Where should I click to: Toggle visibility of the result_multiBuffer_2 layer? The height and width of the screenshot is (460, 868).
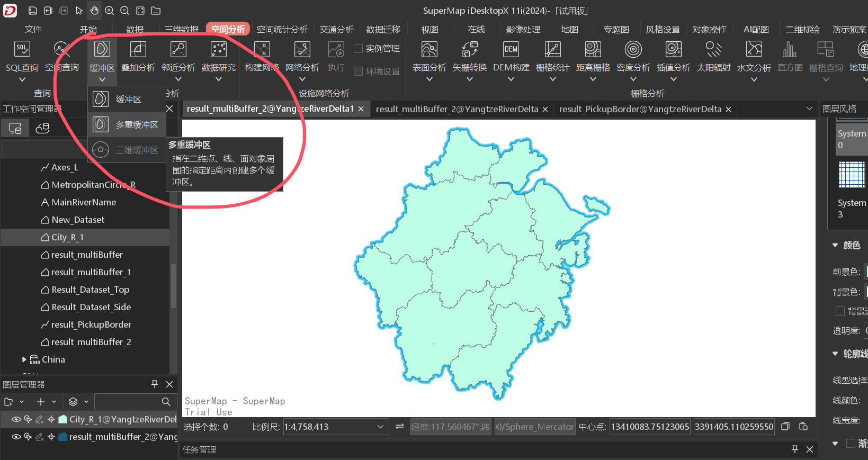(x=16, y=437)
